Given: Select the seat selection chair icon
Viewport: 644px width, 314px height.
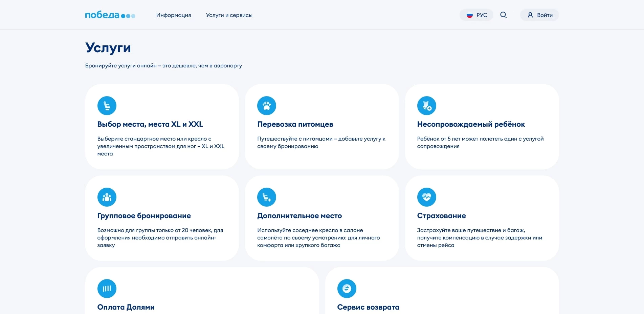Looking at the screenshot, I should point(107,105).
